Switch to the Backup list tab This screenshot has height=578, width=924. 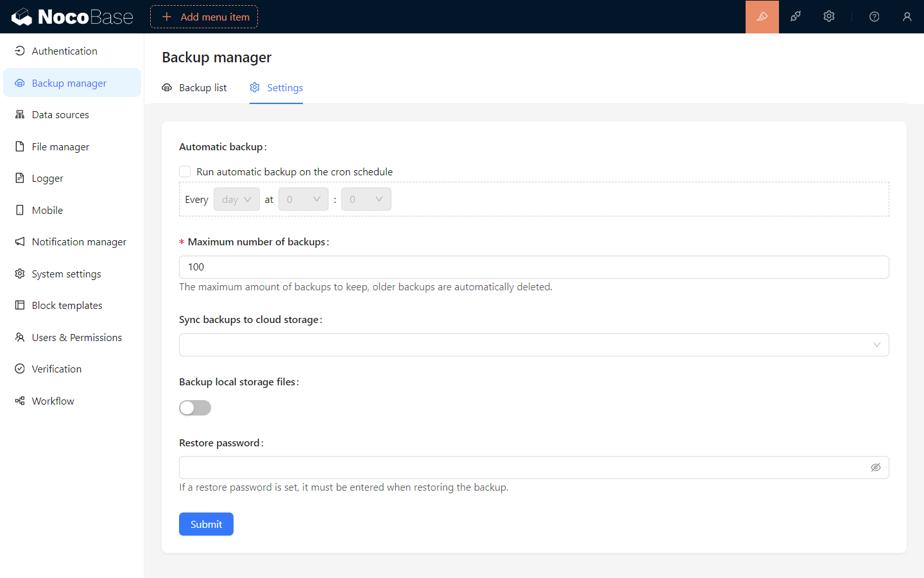tap(194, 88)
